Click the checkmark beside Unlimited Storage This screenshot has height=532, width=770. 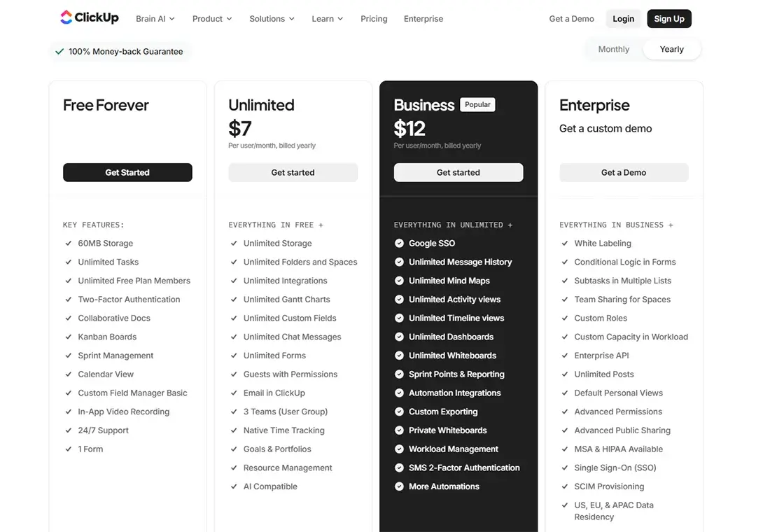pyautogui.click(x=234, y=244)
